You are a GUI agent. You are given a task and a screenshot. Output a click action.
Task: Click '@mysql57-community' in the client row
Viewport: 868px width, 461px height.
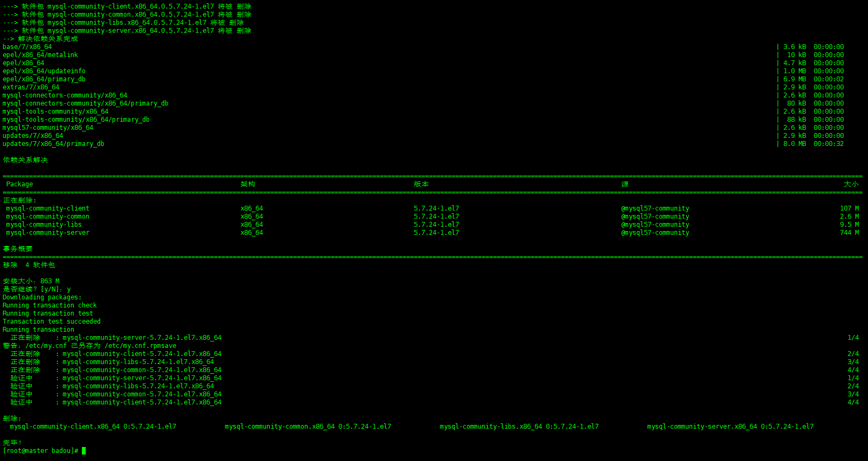655,208
